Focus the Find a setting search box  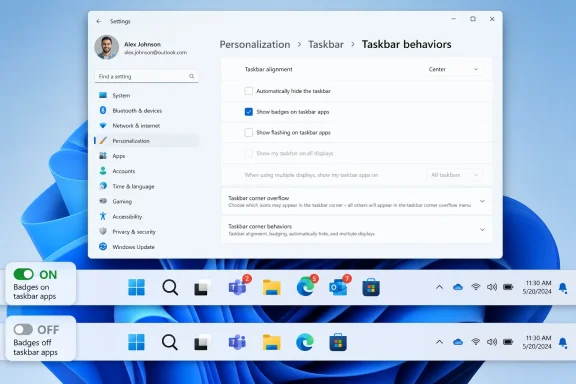pos(146,76)
